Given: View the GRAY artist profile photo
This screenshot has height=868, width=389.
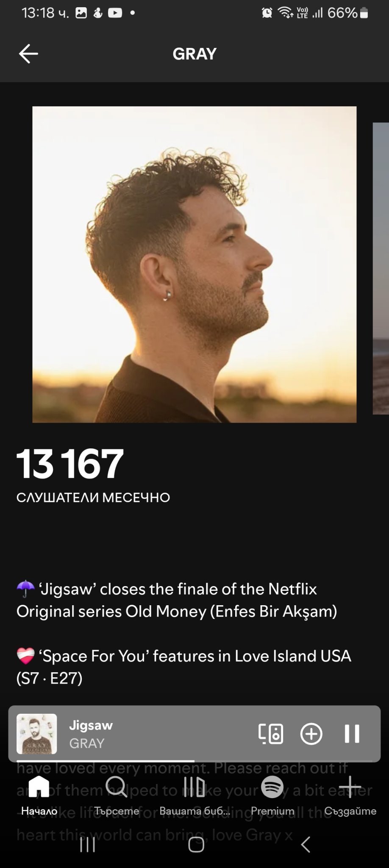Looking at the screenshot, I should tap(194, 264).
